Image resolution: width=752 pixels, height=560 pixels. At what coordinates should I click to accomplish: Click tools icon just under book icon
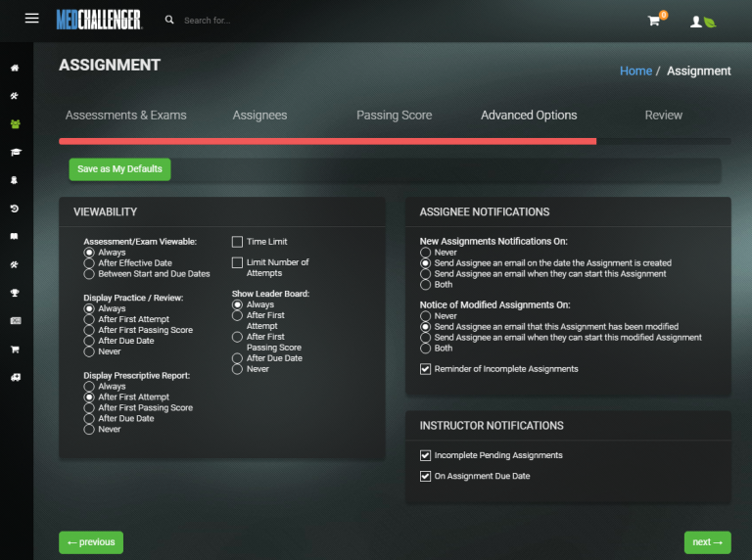point(15,264)
